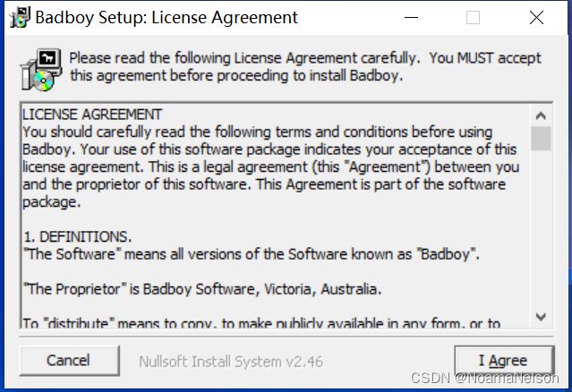The image size is (572, 392).
Task: Click the scroll up arrow of license text
Action: click(541, 116)
